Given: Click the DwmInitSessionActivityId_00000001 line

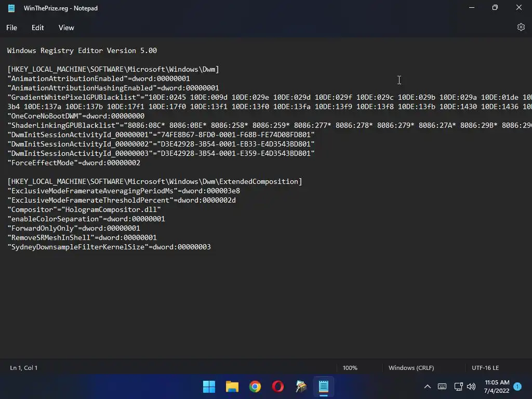Looking at the screenshot, I should click(161, 135).
